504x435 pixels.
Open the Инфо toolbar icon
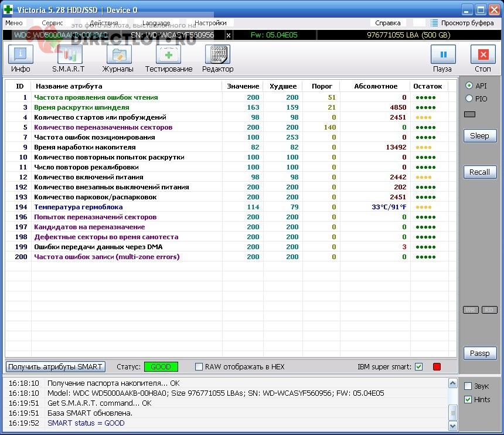point(21,55)
